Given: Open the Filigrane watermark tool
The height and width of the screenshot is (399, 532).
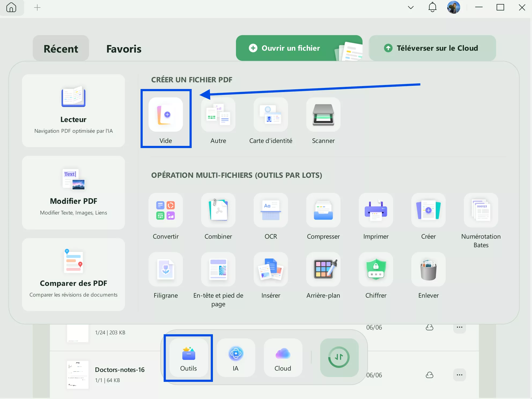Looking at the screenshot, I should point(166,269).
